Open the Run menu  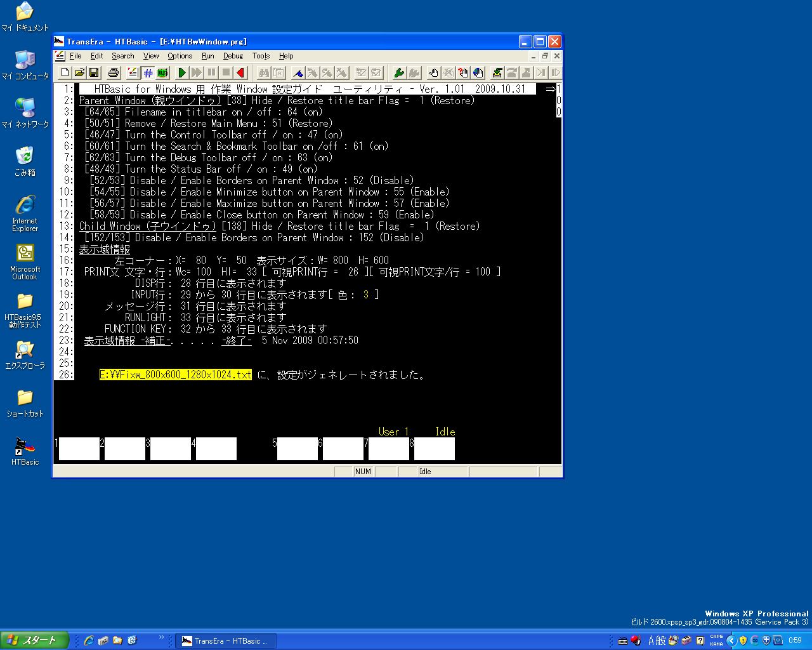(207, 56)
